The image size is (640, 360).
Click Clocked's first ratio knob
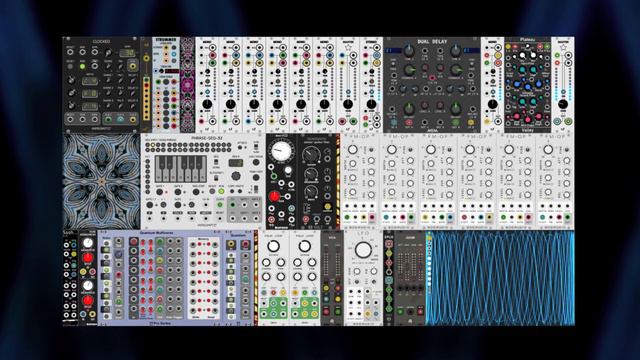click(71, 80)
